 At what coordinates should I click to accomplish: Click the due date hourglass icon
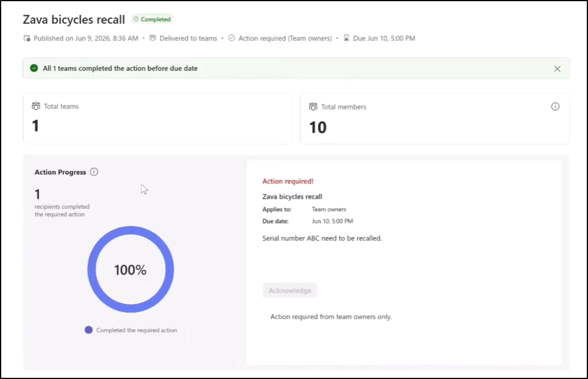click(347, 38)
